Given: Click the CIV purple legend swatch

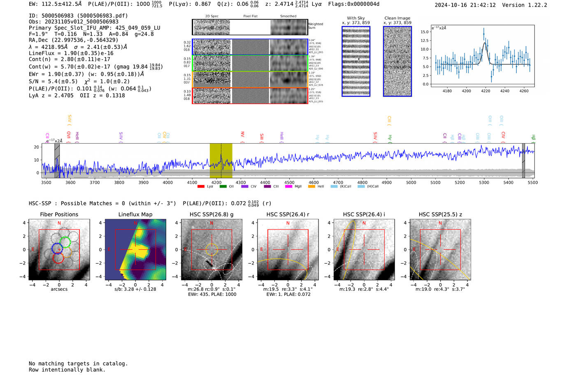Looking at the screenshot, I should [245, 186].
